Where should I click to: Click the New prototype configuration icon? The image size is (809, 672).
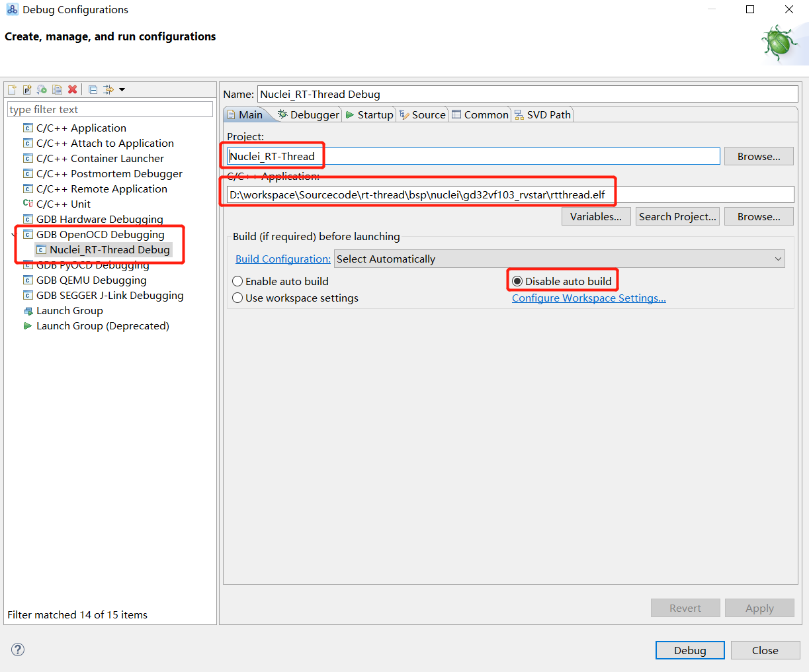[27, 89]
